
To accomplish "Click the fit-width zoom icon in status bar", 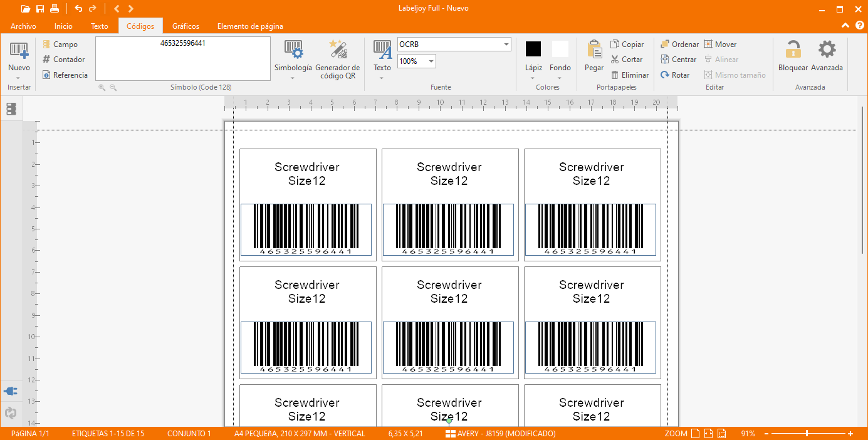I will [708, 434].
